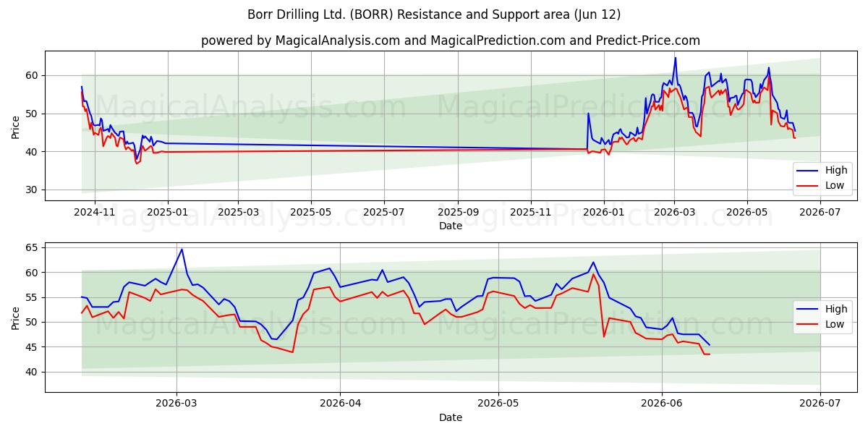868x434 pixels.
Task: Click the bottom chart 'Price' axis label
Action: coord(16,318)
